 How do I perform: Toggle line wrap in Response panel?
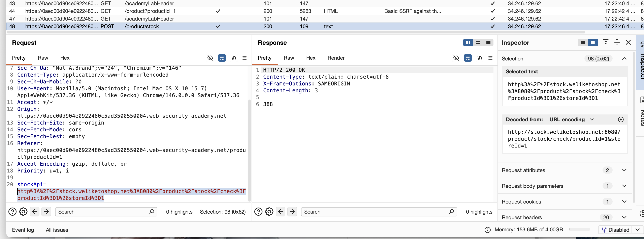coord(468,58)
